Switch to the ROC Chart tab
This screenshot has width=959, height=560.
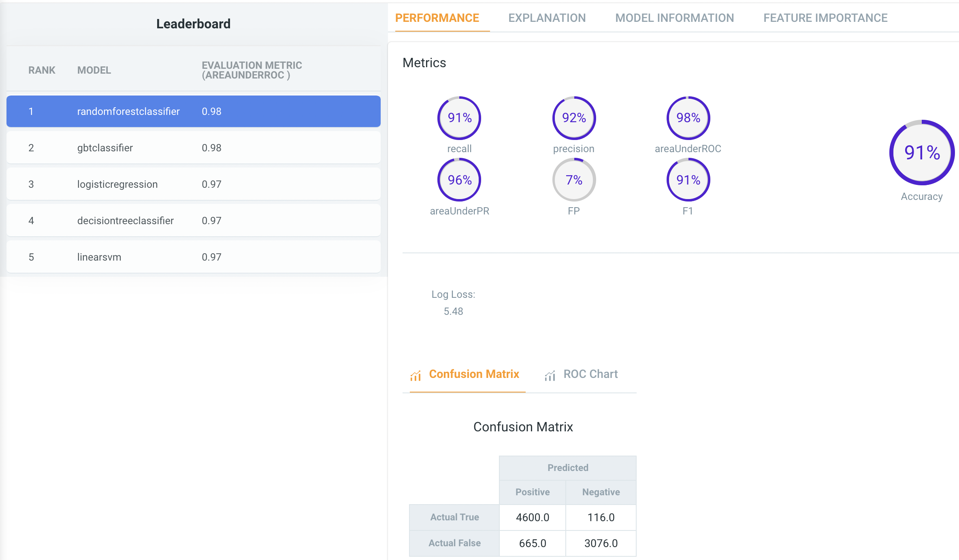[x=590, y=374]
